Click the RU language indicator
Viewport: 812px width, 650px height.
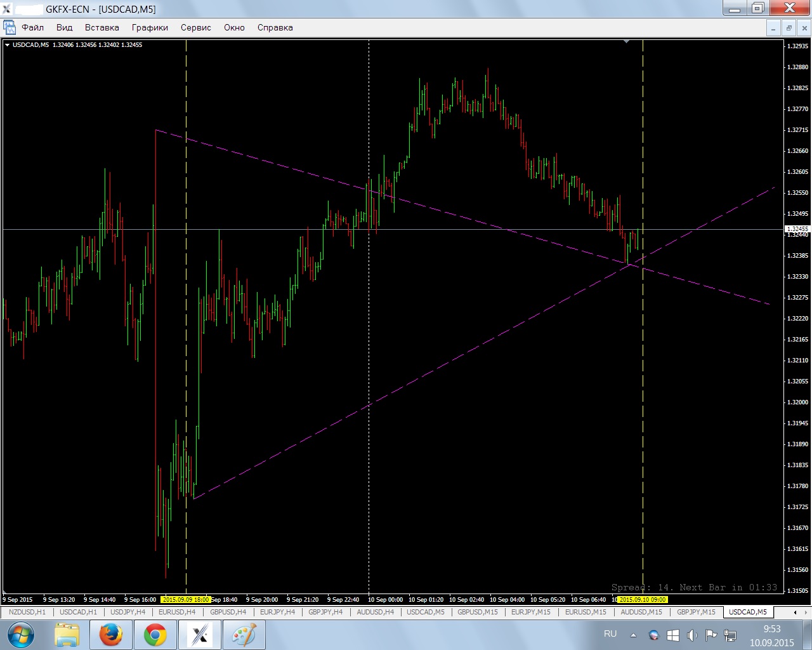(610, 633)
